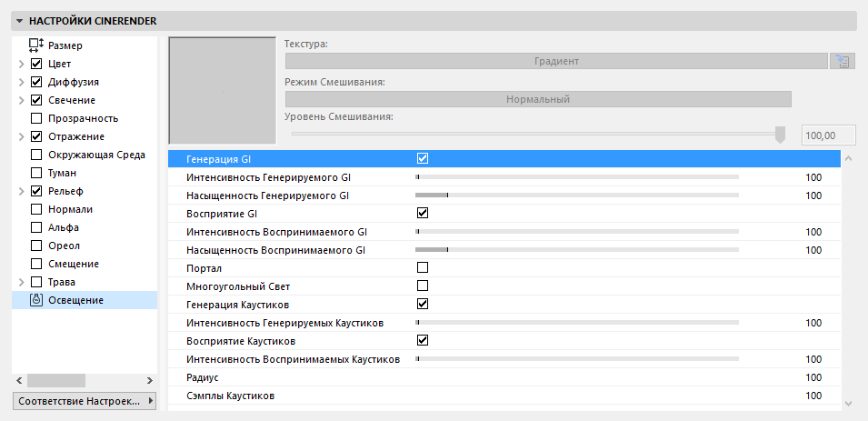Click the parameter list scroll up arrow

click(x=849, y=159)
